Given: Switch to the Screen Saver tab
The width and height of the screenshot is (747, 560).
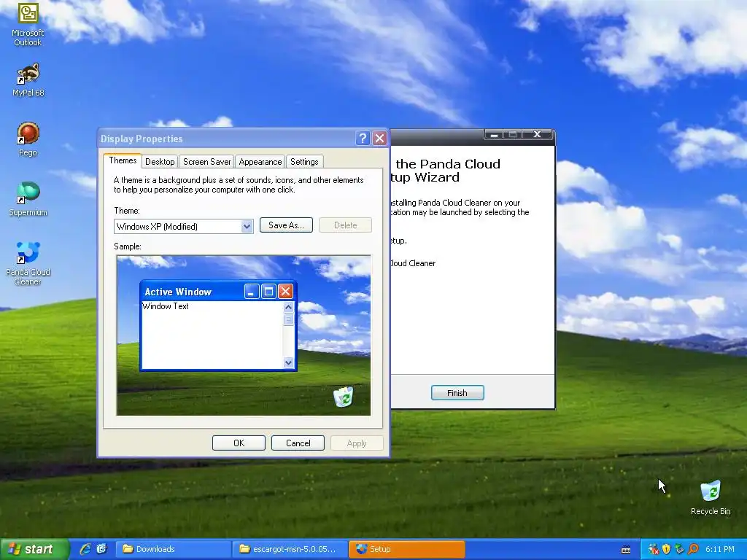Looking at the screenshot, I should pyautogui.click(x=206, y=162).
